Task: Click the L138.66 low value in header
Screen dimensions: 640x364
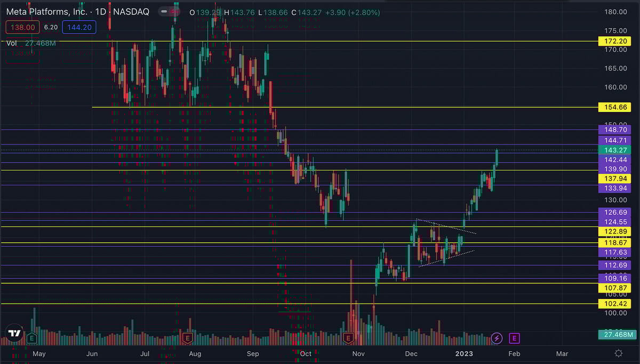Action: coord(273,12)
